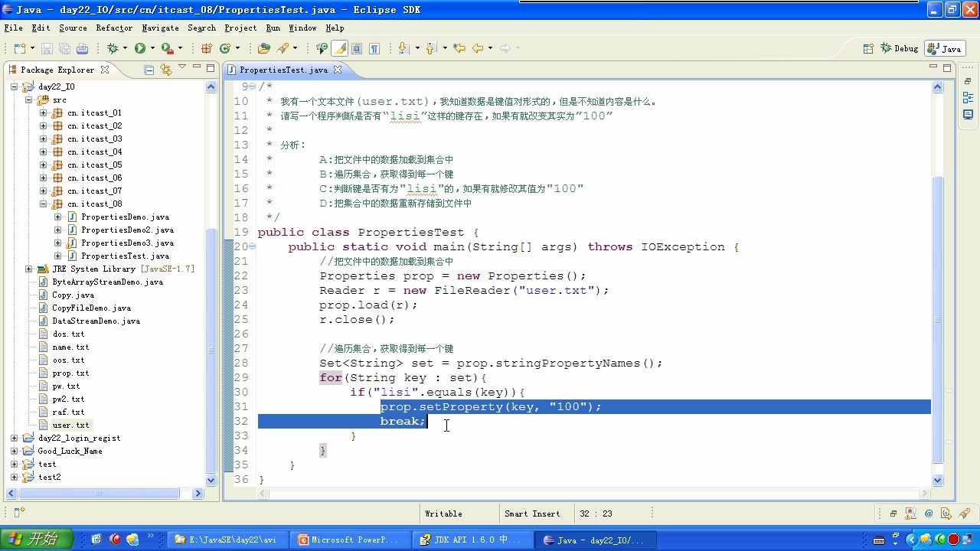Click the Previous Annotation icon
The width and height of the screenshot is (980, 551).
(430, 48)
